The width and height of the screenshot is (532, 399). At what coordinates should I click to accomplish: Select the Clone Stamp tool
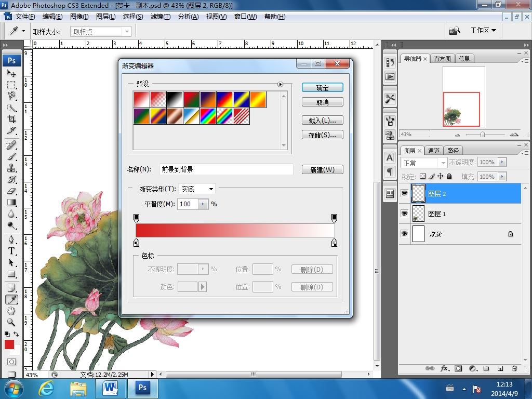tap(11, 168)
